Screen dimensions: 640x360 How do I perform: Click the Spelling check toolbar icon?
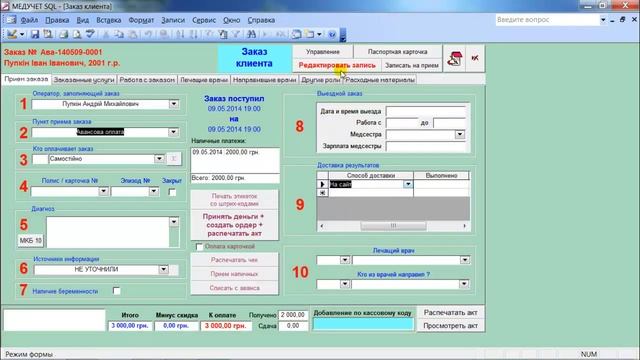tap(90, 34)
